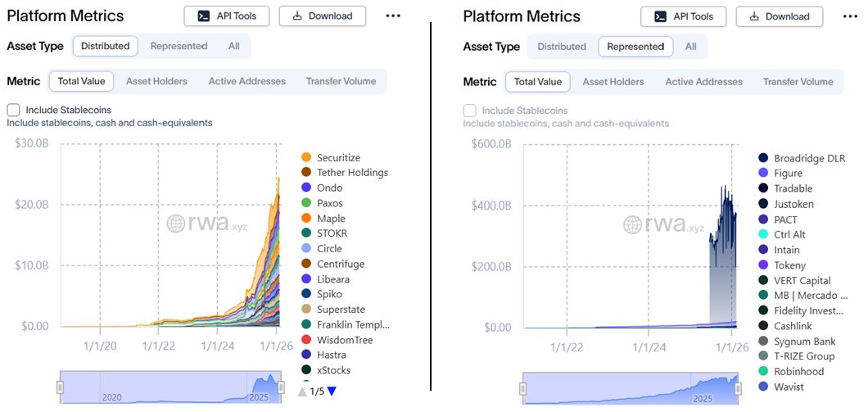Enable Include Stablecoins checkbox in right panel

click(x=470, y=111)
